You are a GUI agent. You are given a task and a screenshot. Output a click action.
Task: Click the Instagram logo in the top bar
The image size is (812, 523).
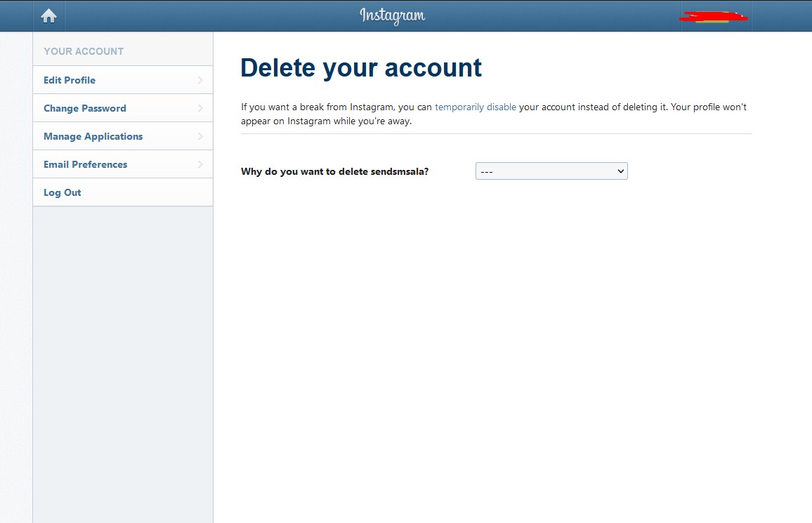(x=392, y=15)
